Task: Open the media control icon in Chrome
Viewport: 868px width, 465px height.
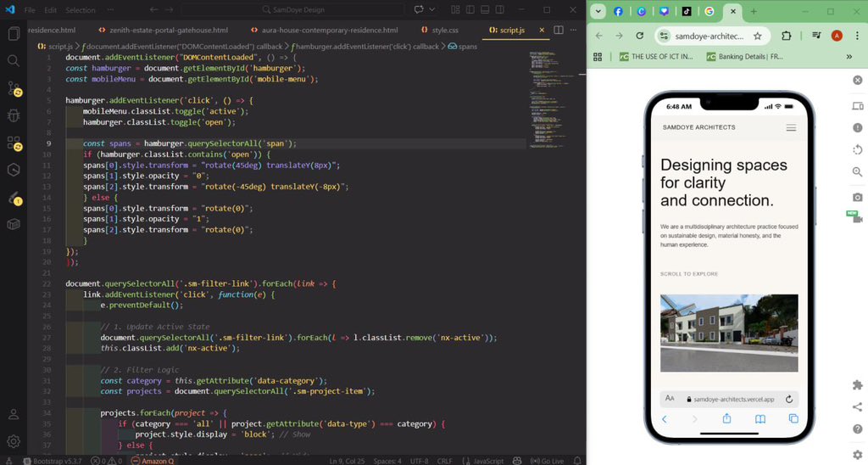Action: pyautogui.click(x=816, y=36)
